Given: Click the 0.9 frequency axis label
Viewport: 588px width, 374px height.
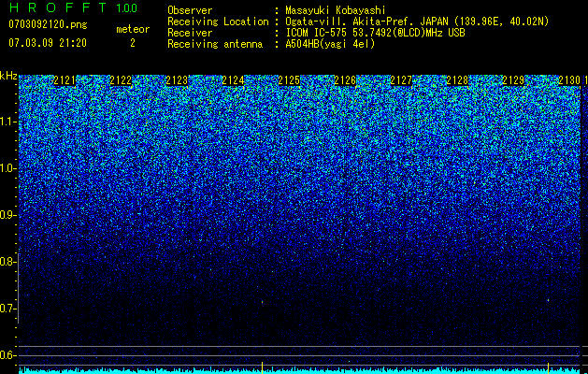Looking at the screenshot, I should (x=7, y=215).
